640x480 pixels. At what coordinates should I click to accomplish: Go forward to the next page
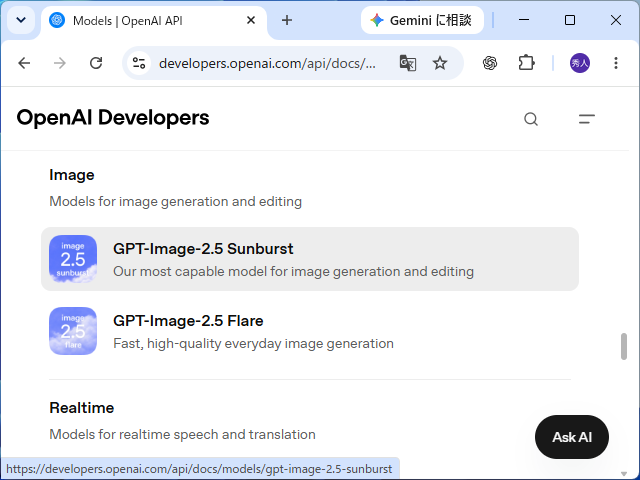[60, 63]
